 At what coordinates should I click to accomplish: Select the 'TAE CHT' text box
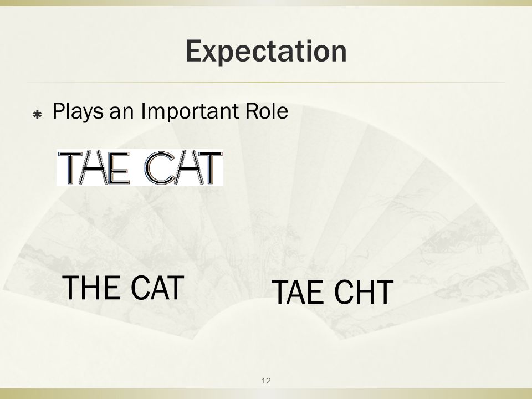click(x=332, y=292)
